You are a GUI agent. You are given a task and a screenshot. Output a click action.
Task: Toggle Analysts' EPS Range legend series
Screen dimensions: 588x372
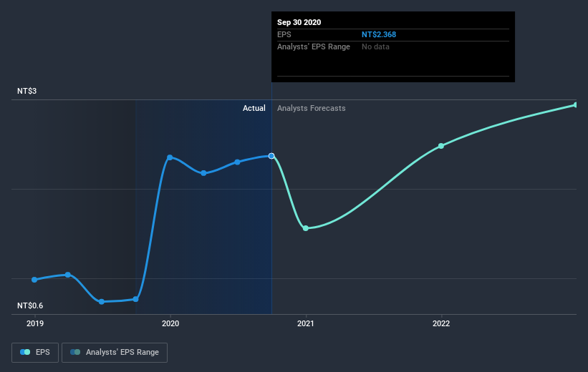115,353
